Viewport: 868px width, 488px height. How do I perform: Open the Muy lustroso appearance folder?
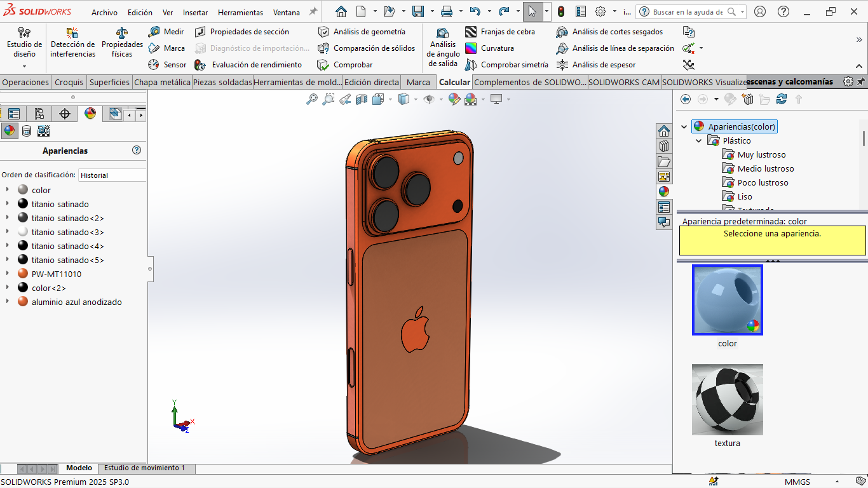coord(761,155)
